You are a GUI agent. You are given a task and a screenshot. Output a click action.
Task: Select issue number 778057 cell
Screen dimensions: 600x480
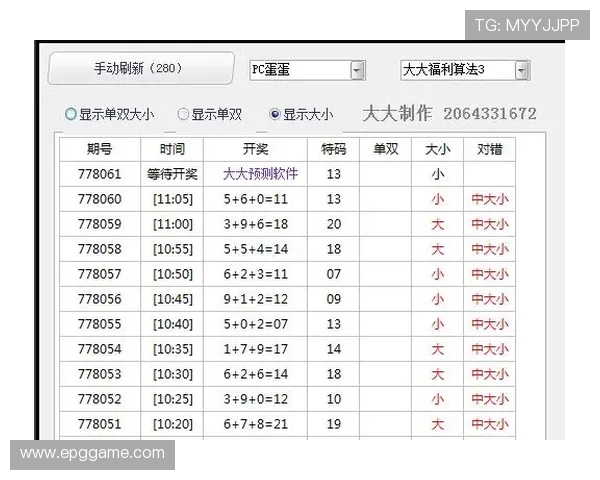100,274
